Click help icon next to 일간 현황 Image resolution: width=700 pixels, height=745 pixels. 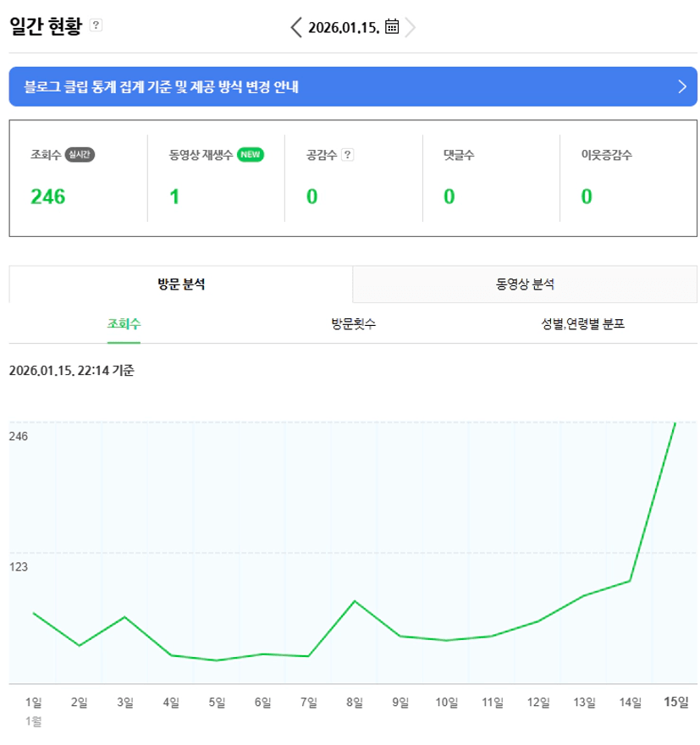click(x=96, y=25)
